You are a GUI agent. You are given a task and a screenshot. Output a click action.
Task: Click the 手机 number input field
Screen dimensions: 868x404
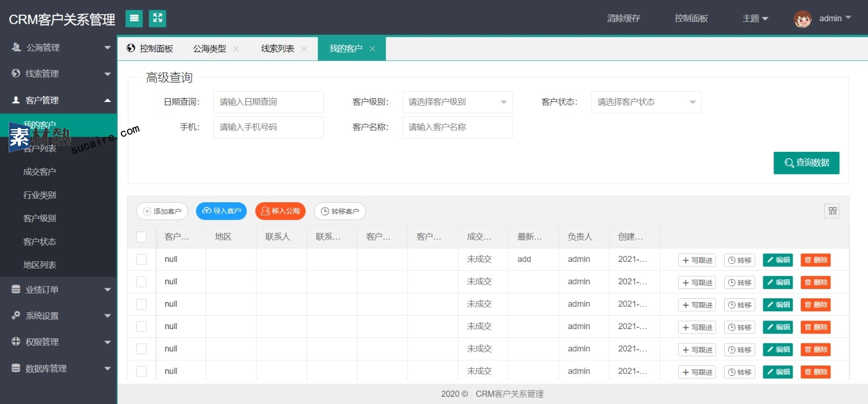[269, 127]
